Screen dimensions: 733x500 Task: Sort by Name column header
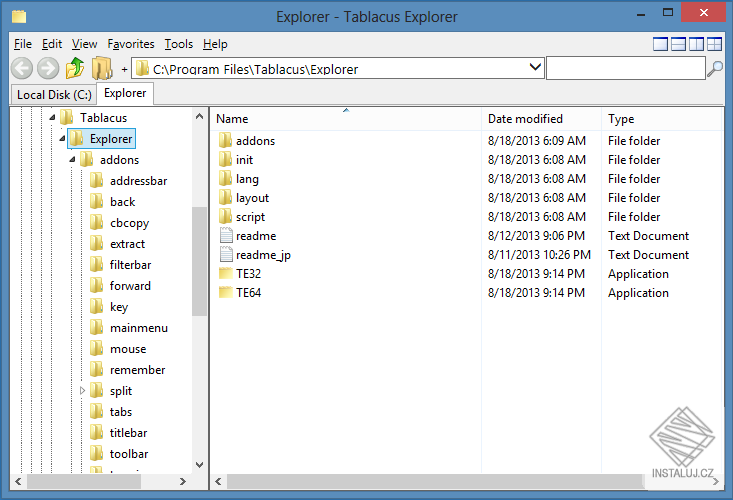[x=345, y=119]
